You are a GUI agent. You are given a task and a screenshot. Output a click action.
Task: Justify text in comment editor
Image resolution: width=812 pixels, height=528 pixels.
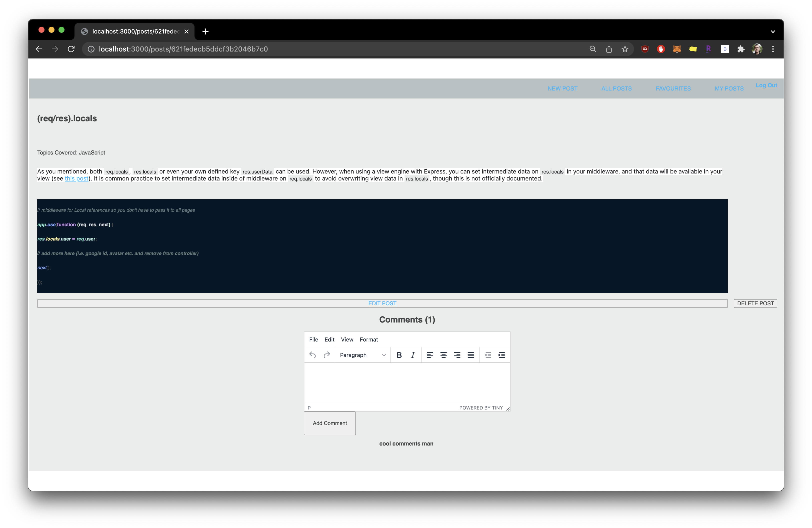click(470, 355)
